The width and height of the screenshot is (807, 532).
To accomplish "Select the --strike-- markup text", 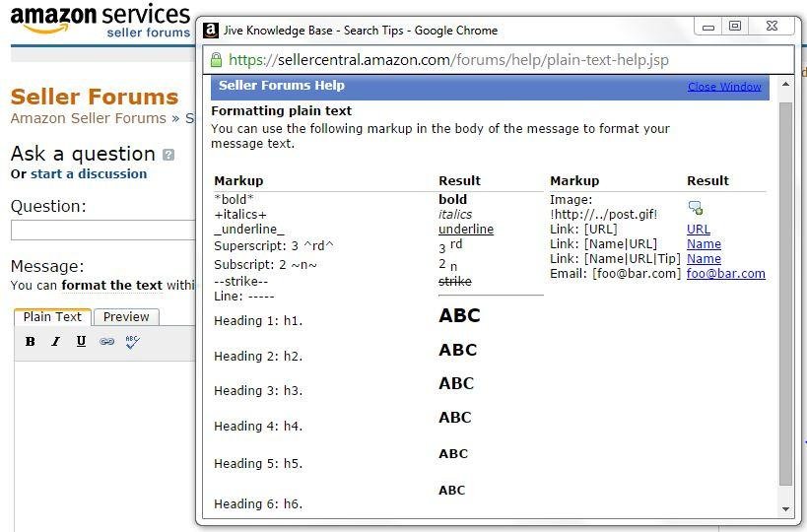I will [240, 282].
